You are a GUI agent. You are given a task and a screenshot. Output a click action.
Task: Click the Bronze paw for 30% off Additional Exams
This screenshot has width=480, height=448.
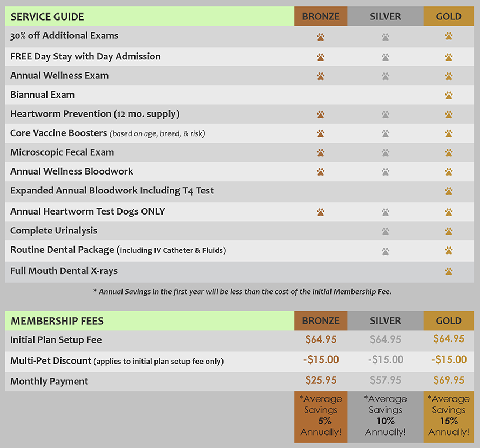321,37
